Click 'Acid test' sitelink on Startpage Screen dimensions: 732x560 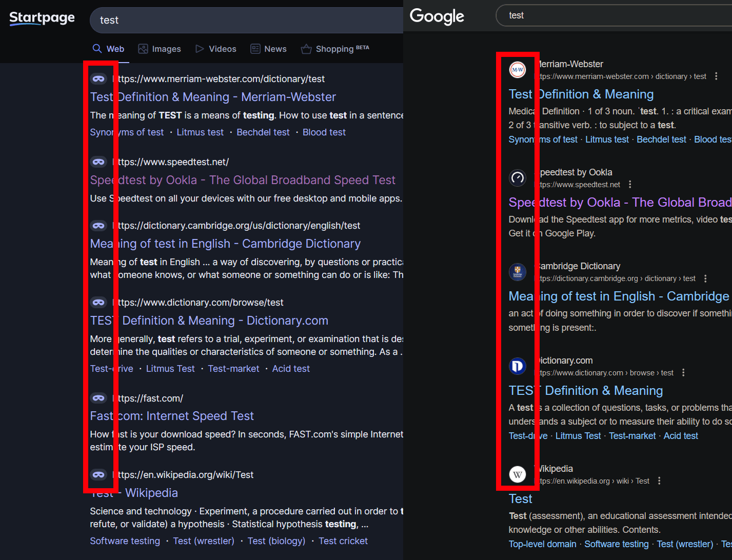click(x=291, y=369)
